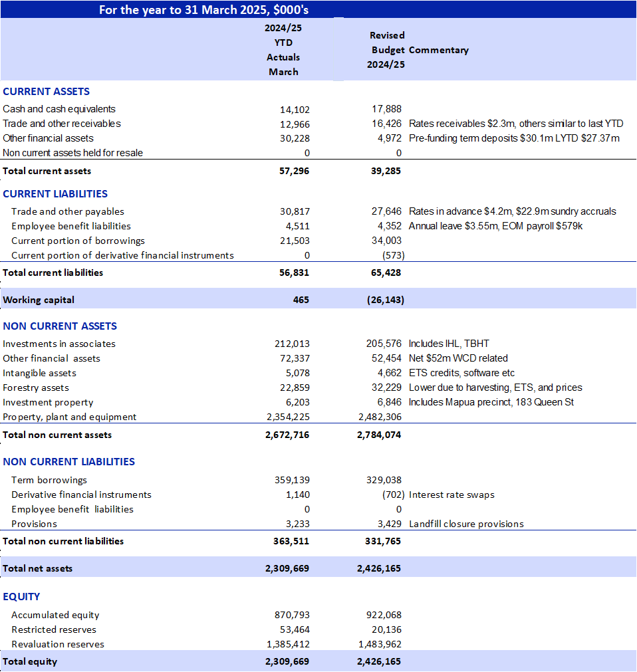Select the 'Term borrowings' label
Screen dimensions: 637x672
coord(49,480)
